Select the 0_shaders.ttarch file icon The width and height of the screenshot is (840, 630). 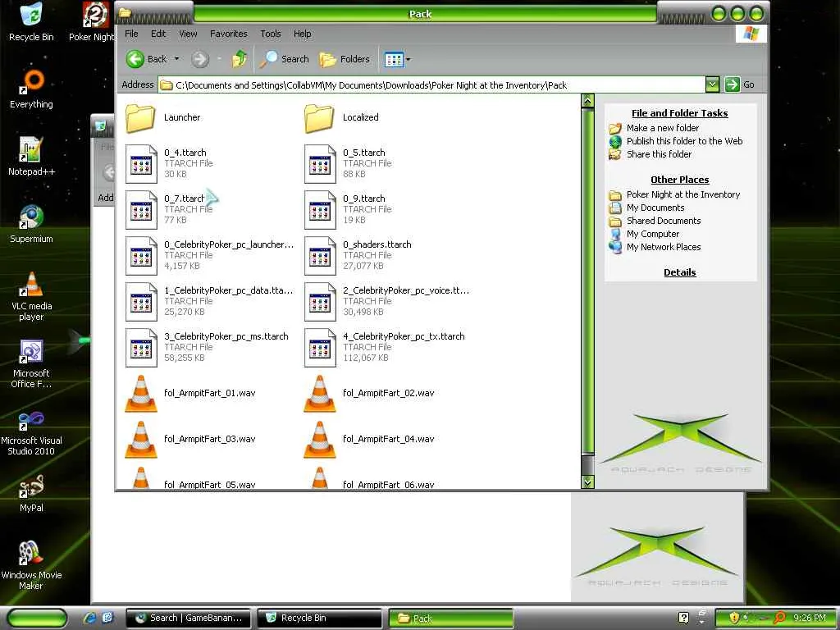click(320, 256)
